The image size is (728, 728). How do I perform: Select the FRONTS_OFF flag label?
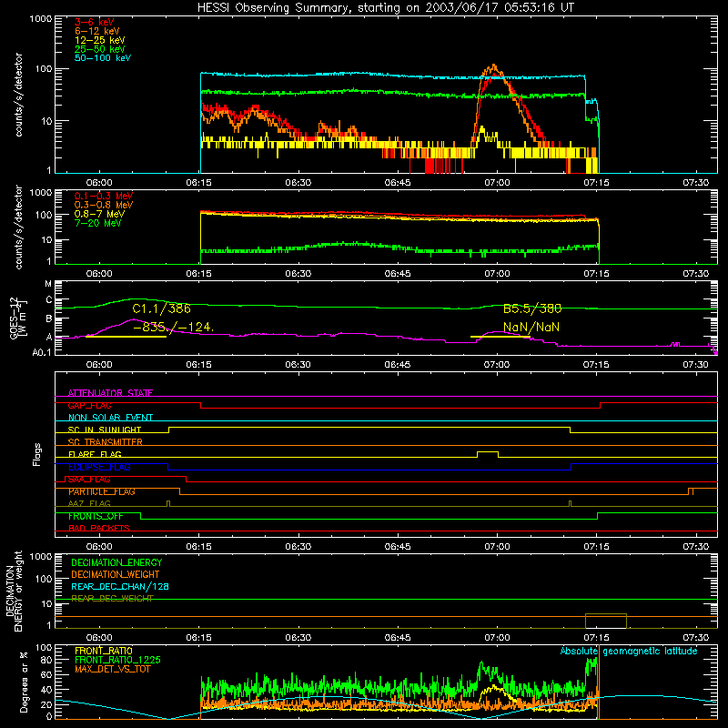click(x=96, y=516)
